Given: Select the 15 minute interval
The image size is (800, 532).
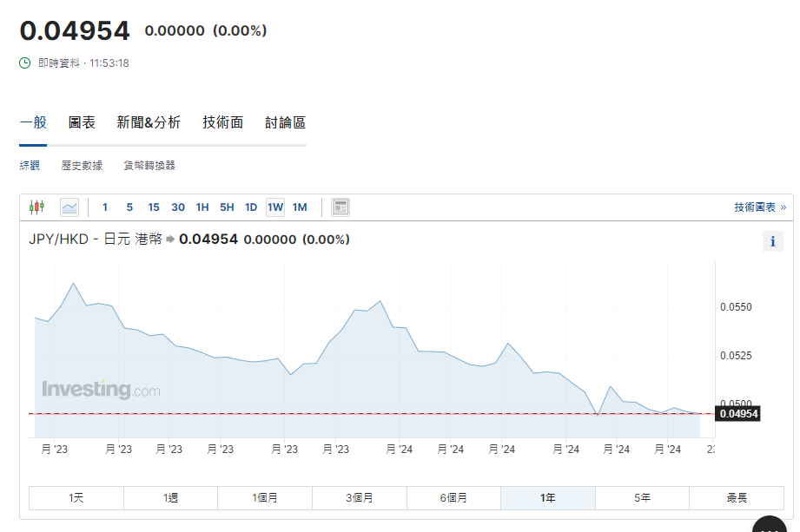Looking at the screenshot, I should click(x=154, y=207).
